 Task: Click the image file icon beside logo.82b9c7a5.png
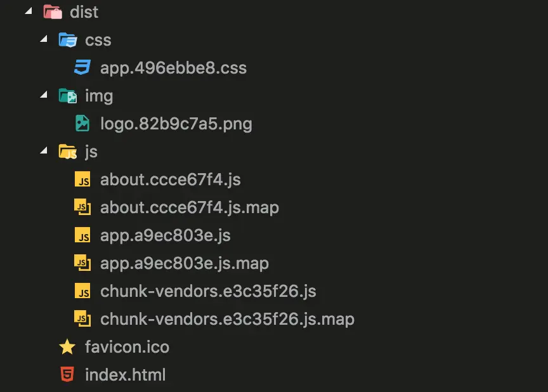coord(82,123)
